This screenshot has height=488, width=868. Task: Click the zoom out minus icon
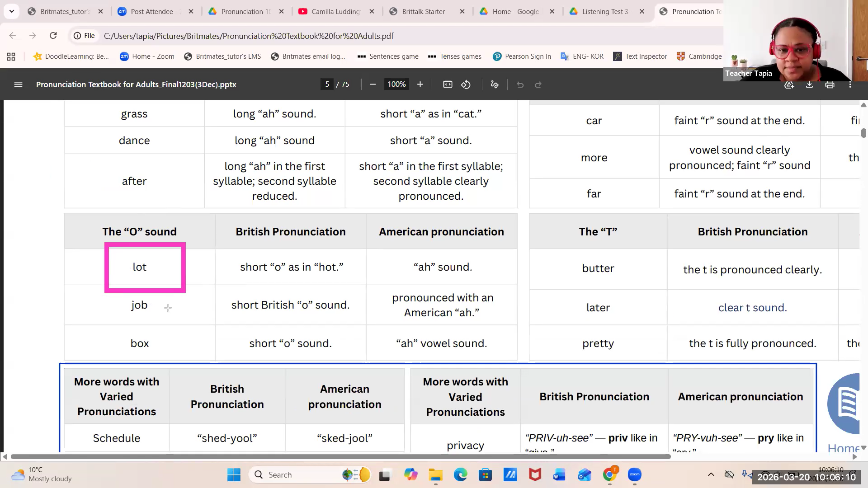(x=373, y=84)
